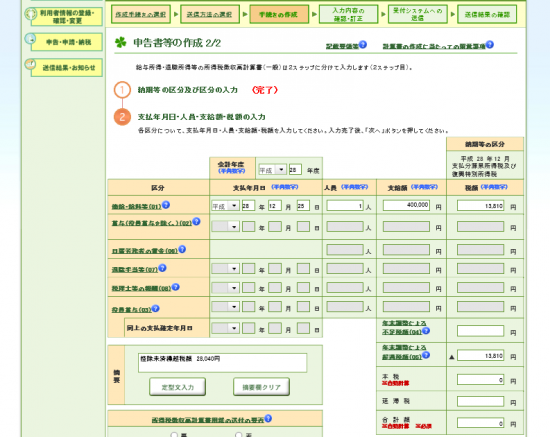Show help for 退職手当等(07)

click(162, 268)
